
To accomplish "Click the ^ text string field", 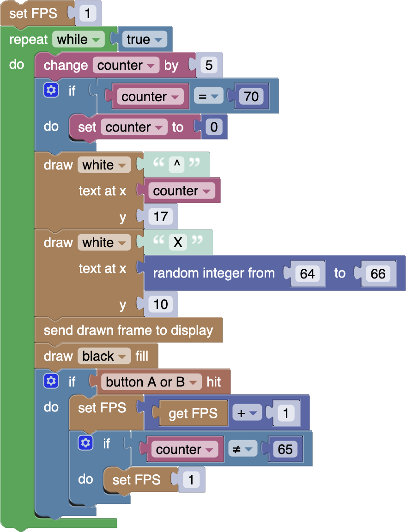I will (x=176, y=164).
